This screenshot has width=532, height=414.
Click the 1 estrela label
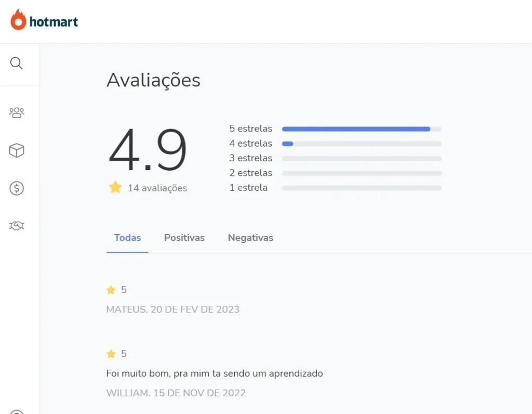248,187
